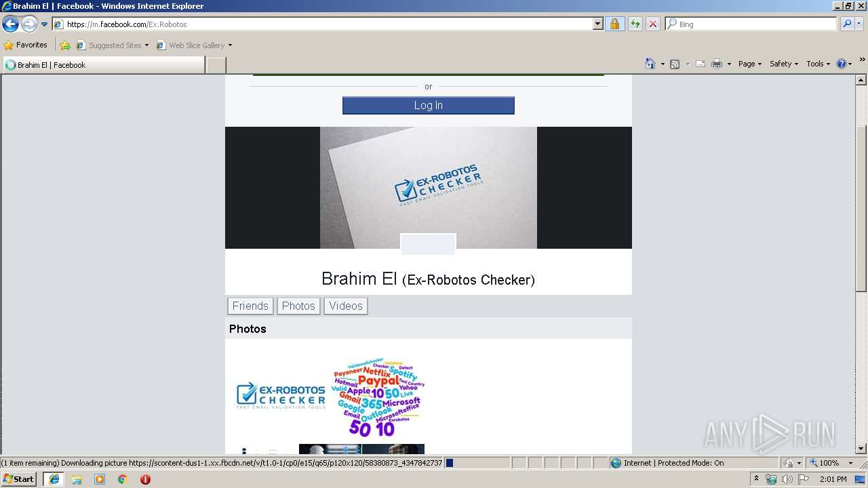Open a new blank tab
Viewport: 868px width, 488px height.
[216, 65]
